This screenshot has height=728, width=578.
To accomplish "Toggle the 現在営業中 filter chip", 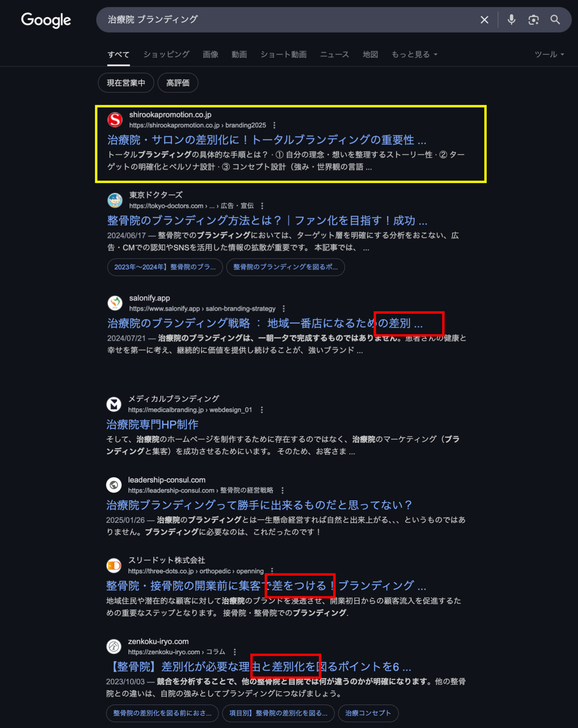I will (x=126, y=83).
